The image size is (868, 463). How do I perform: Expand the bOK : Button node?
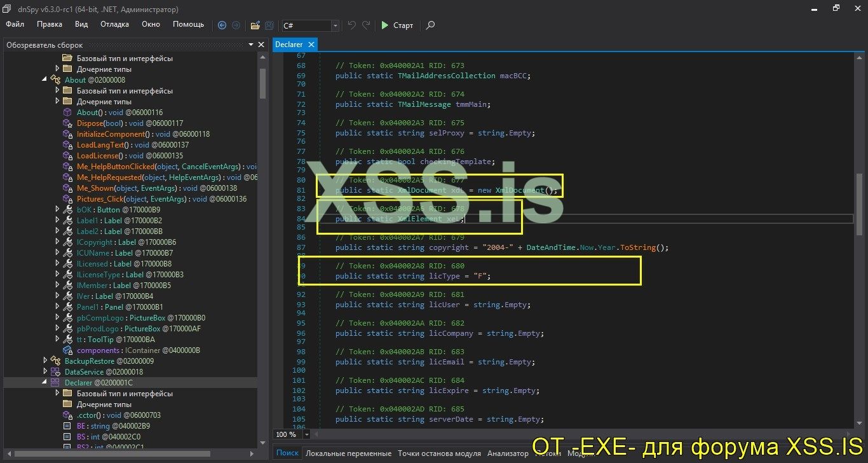[57, 209]
